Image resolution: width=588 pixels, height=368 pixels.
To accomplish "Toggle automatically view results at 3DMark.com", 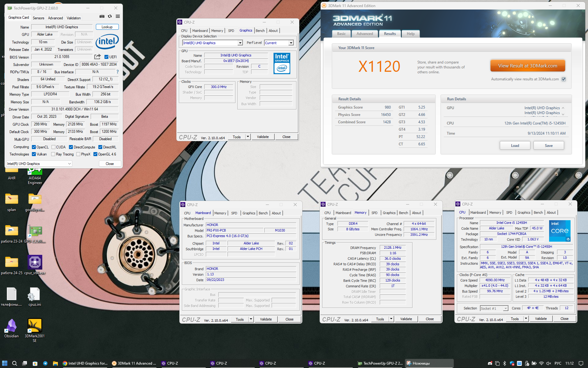I will pyautogui.click(x=564, y=79).
